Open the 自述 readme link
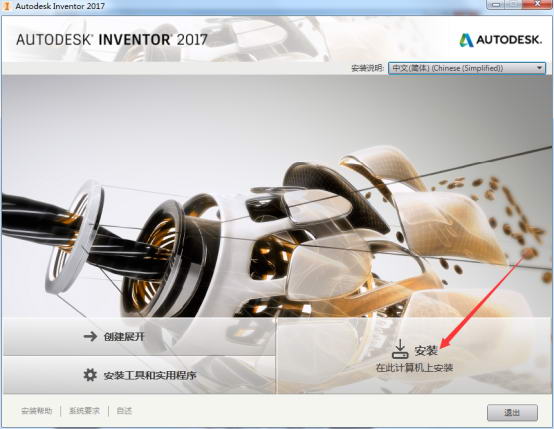 124,411
